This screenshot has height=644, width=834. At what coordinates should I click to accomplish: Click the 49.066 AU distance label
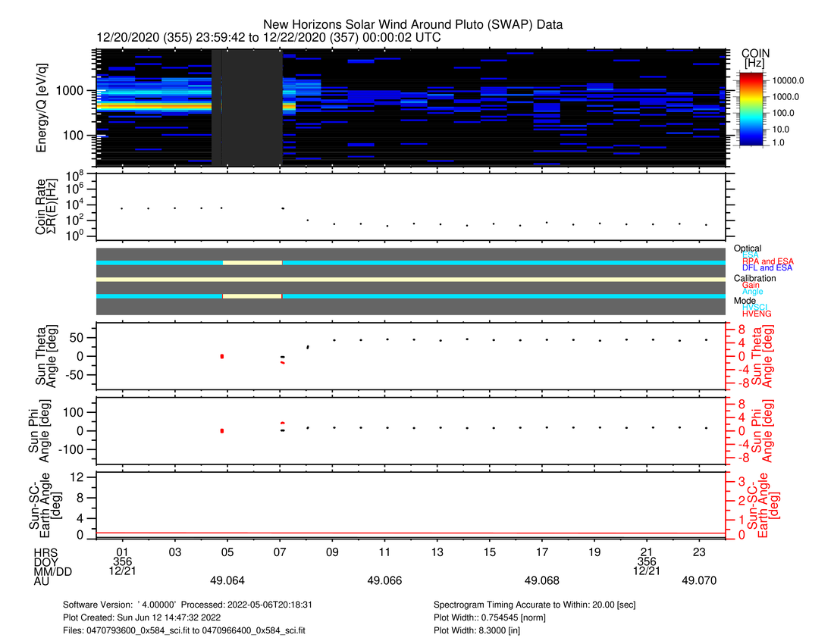pos(384,580)
